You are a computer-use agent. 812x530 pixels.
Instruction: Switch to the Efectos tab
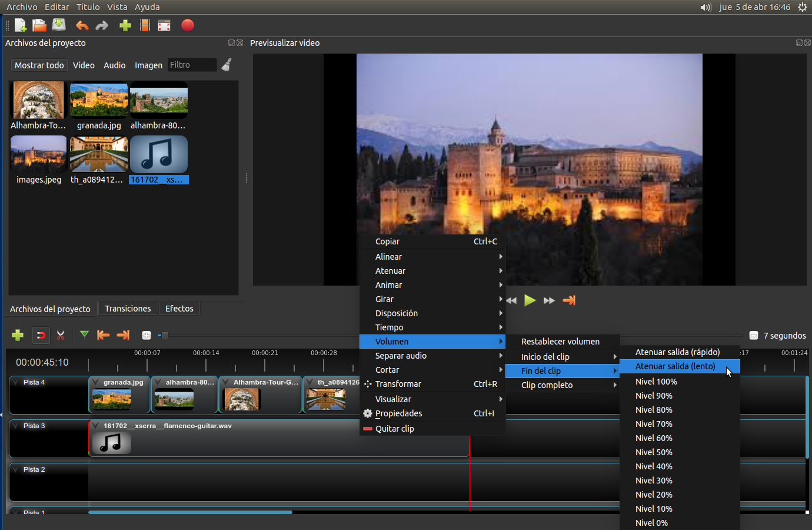coord(179,309)
